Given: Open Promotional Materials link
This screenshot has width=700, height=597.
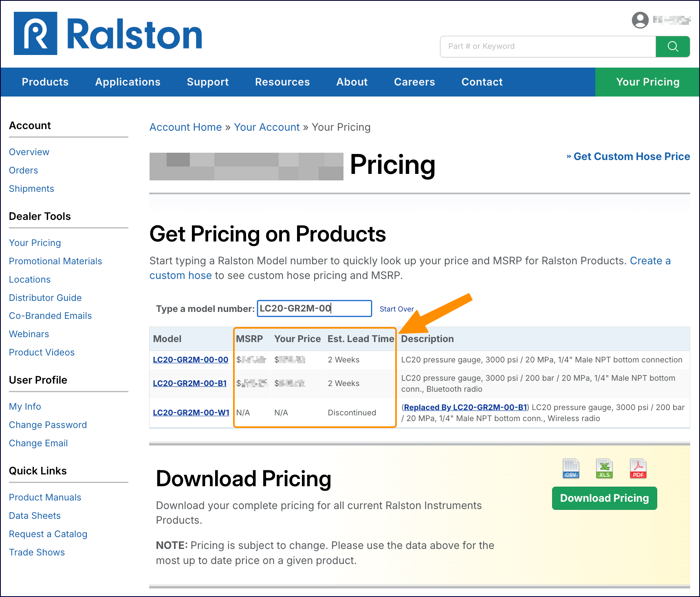Looking at the screenshot, I should pos(55,261).
